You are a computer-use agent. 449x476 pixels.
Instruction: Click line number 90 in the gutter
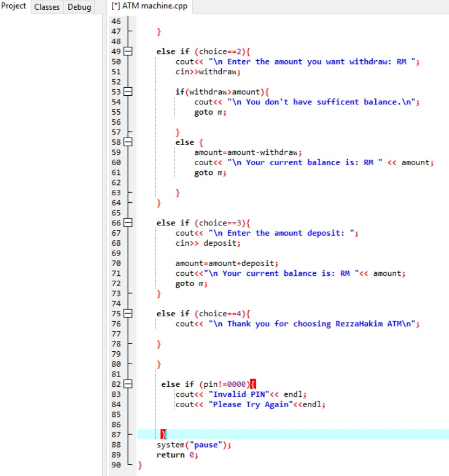point(116,465)
